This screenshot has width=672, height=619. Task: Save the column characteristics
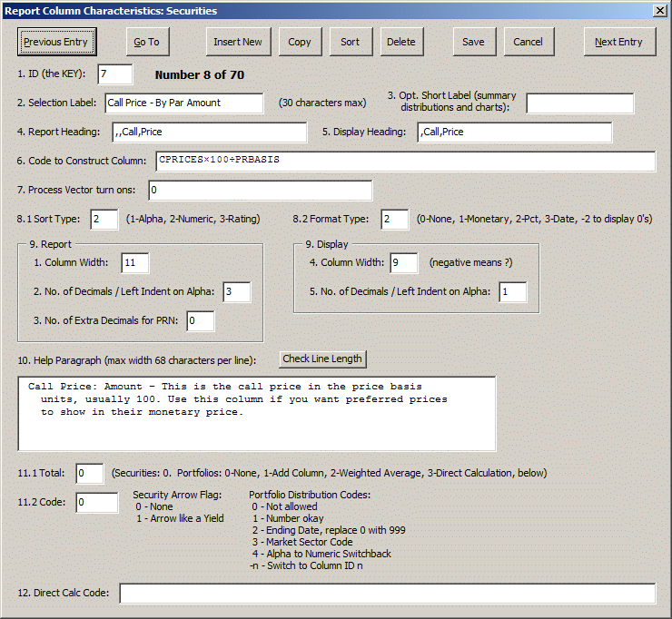coord(473,42)
